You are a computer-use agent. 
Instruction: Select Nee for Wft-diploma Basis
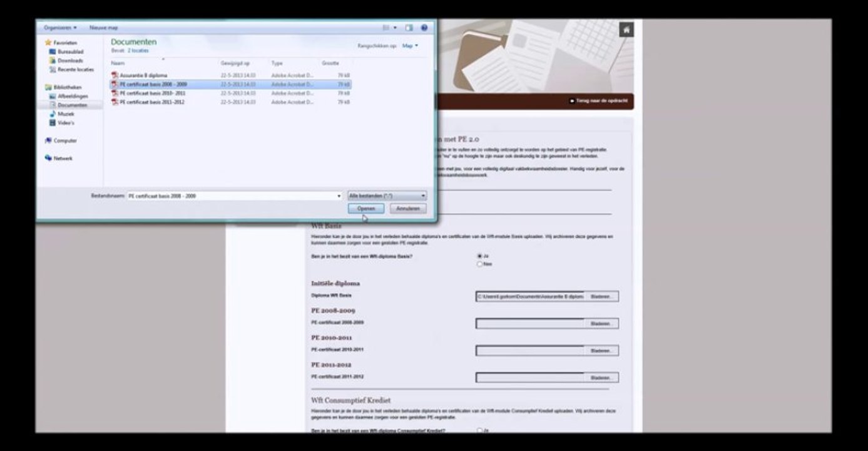(x=479, y=264)
